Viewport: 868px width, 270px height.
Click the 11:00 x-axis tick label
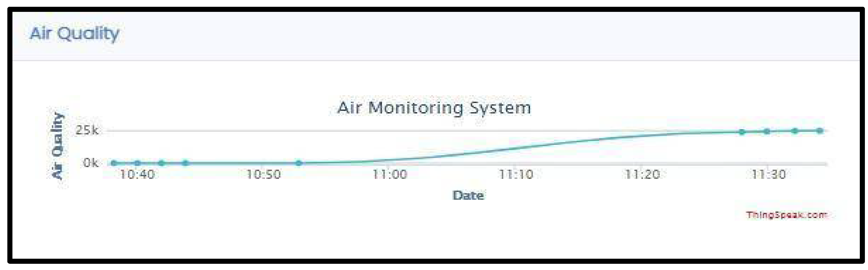[390, 174]
